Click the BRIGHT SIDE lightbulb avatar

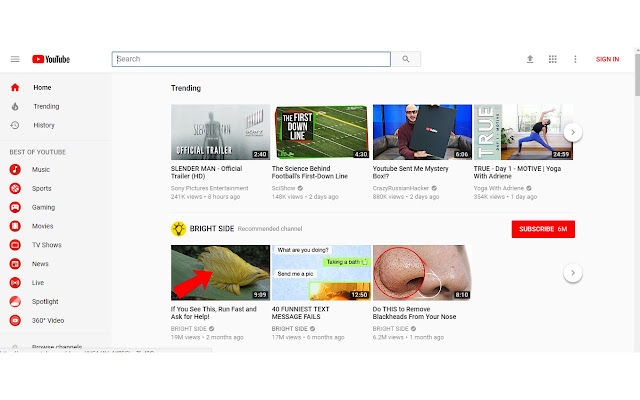[x=178, y=229]
